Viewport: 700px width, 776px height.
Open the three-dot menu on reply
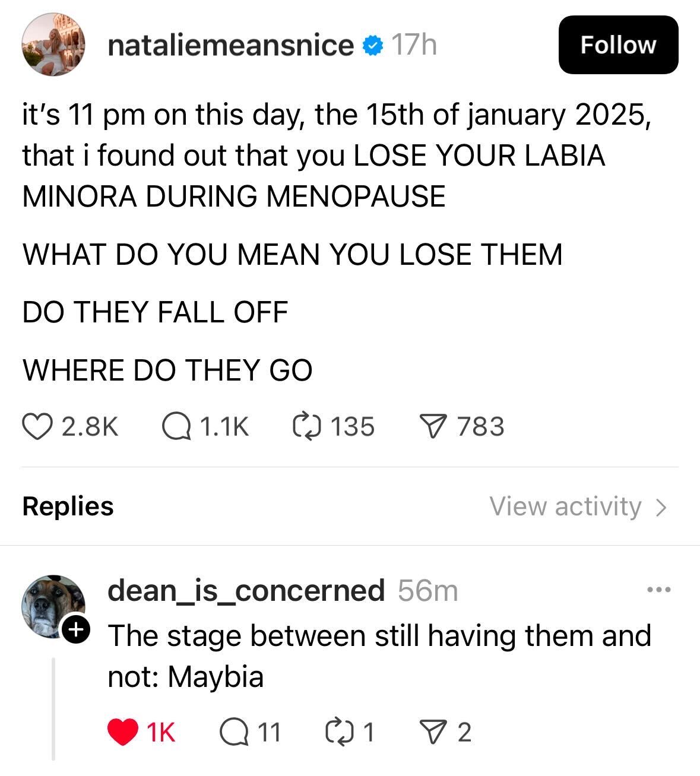click(659, 590)
